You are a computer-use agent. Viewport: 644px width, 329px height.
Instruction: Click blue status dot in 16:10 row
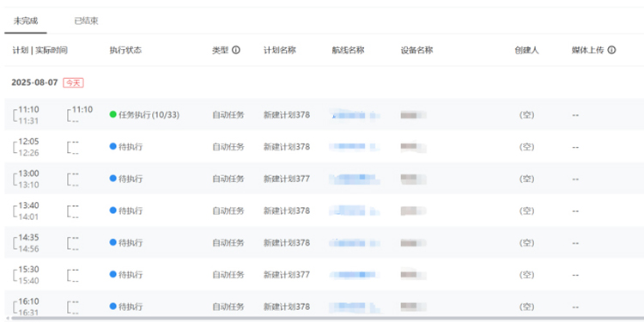[113, 307]
